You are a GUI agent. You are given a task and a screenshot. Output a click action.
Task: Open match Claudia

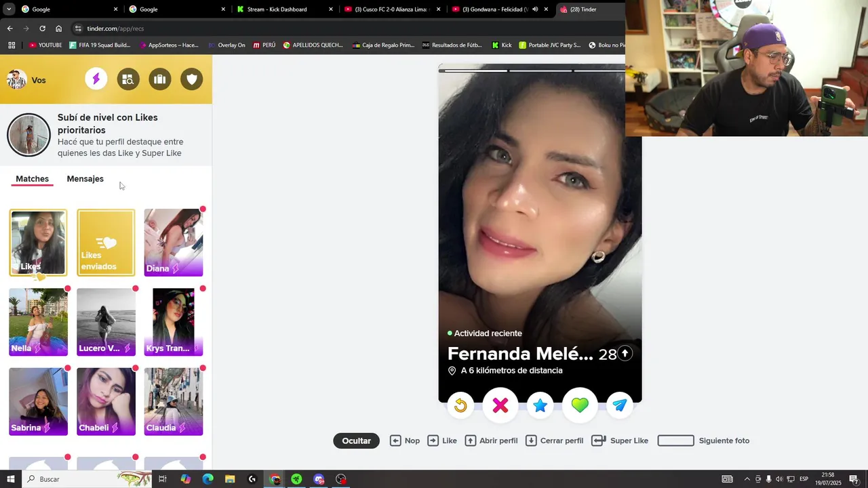(174, 401)
